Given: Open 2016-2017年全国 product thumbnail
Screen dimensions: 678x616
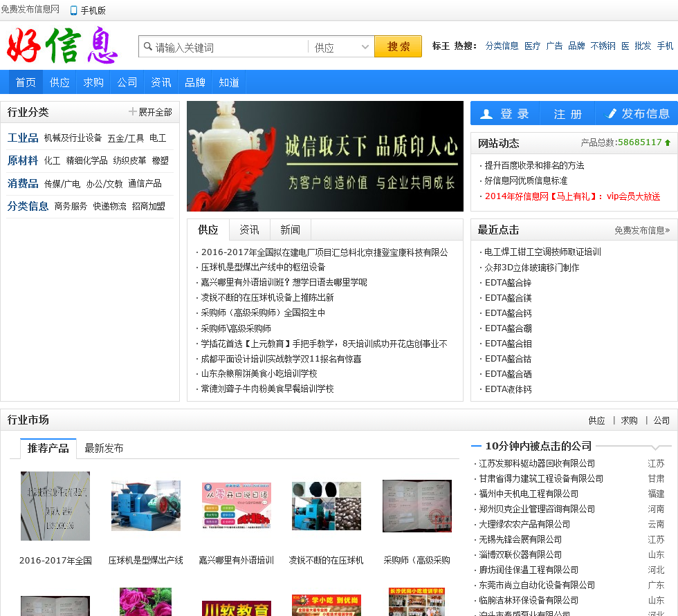Looking at the screenshot, I should tap(55, 506).
